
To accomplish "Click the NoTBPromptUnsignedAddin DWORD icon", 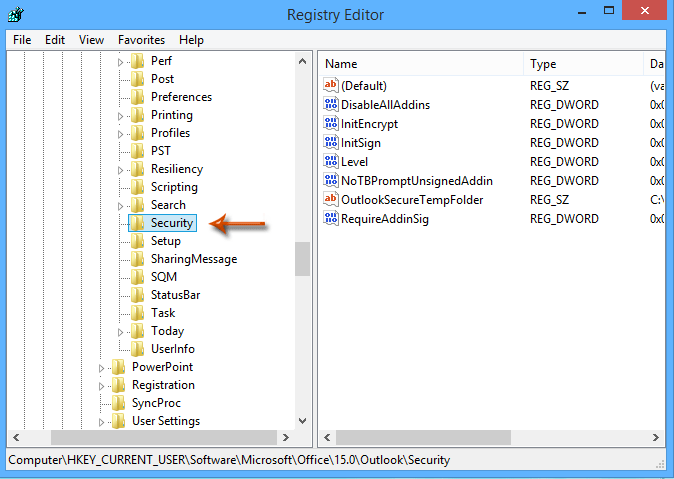I will 331,180.
